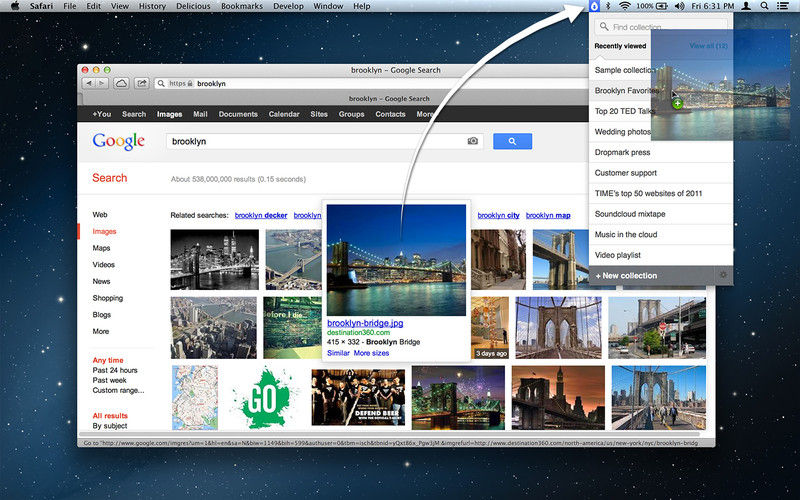This screenshot has width=800, height=500.
Task: Select Blogs in search sidebar
Action: (102, 315)
